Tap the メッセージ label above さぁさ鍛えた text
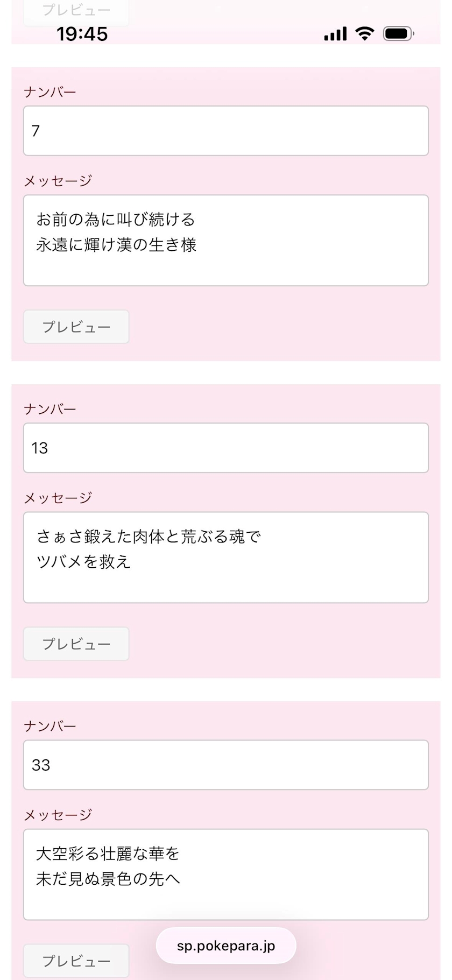Image resolution: width=452 pixels, height=980 pixels. click(58, 498)
